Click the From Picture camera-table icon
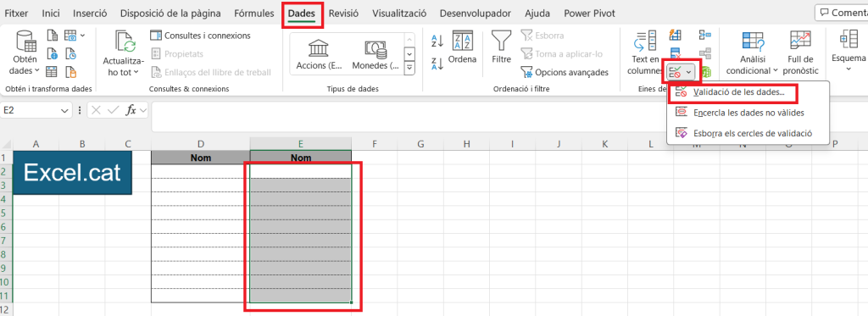The width and height of the screenshot is (868, 316). [71, 36]
